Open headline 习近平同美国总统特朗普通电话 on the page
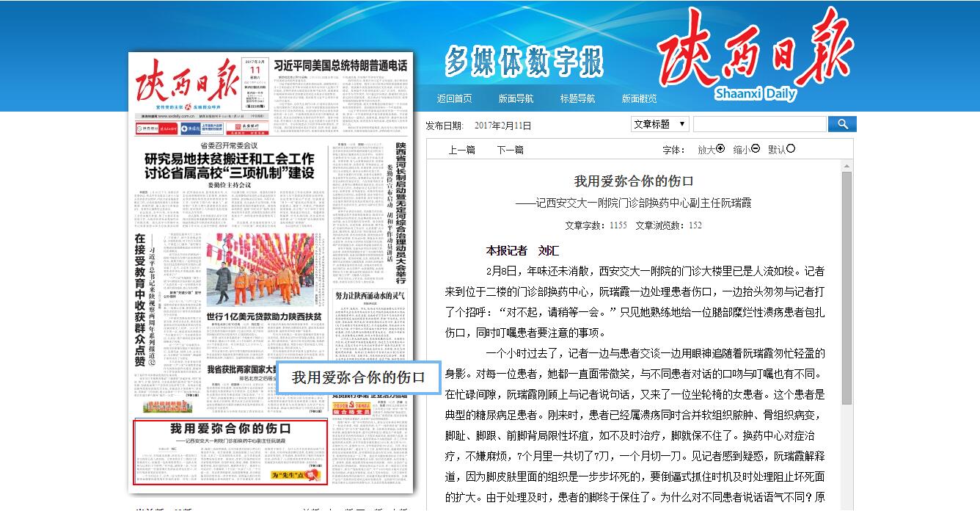Viewport: 980px width, 511px height. tap(340, 65)
